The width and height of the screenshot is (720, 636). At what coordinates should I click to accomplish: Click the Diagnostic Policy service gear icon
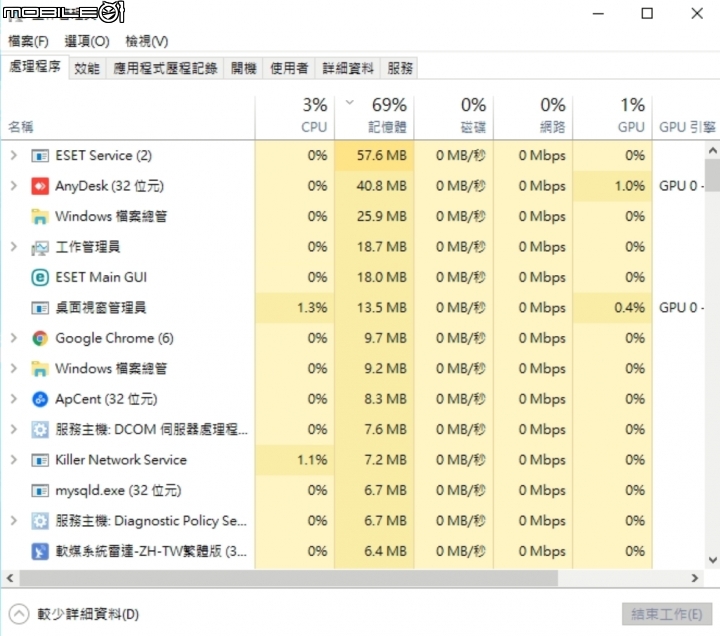(40, 521)
